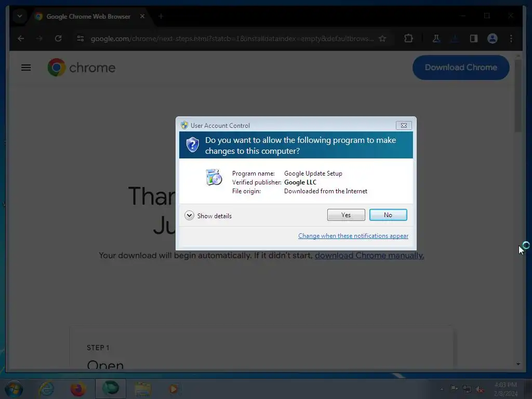Launch Internet Explorer from the taskbar
The width and height of the screenshot is (532, 399).
coord(46,389)
